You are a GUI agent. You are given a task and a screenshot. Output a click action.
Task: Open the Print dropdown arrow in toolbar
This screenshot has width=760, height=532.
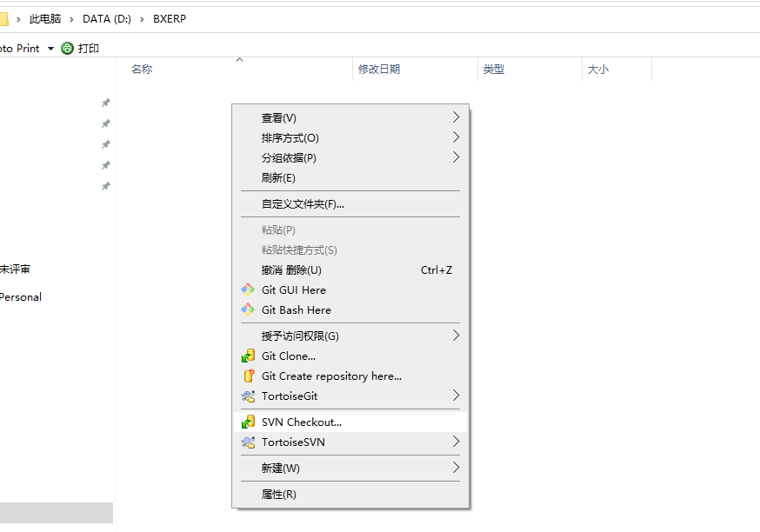[50, 49]
